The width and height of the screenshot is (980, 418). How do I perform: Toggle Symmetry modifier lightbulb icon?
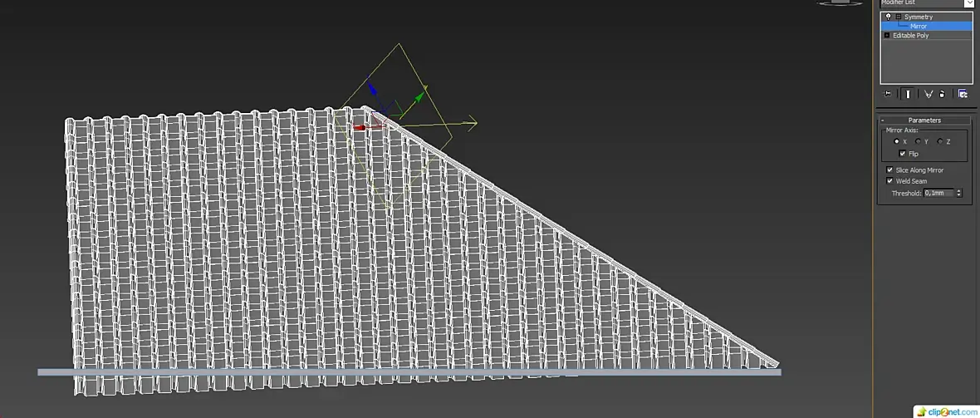888,17
